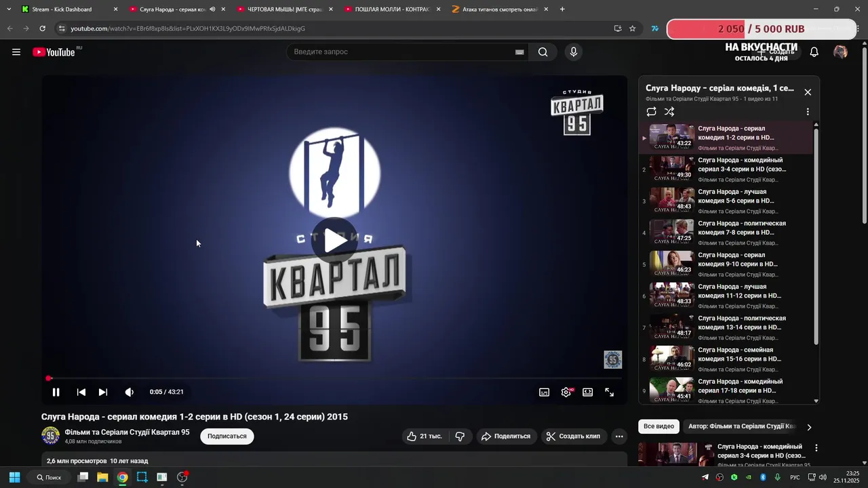
Task: Toggle playlist shuffle
Action: tap(669, 112)
